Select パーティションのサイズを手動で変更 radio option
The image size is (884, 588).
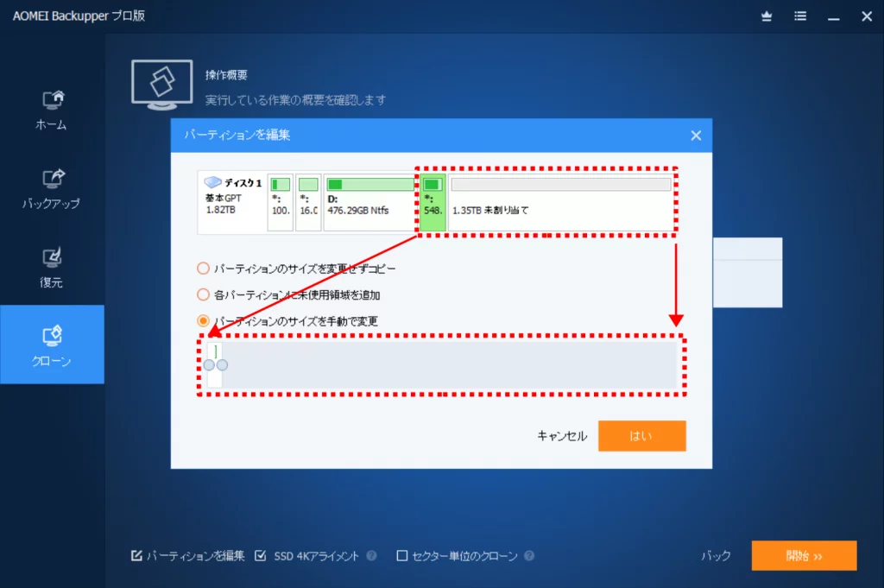point(204,320)
